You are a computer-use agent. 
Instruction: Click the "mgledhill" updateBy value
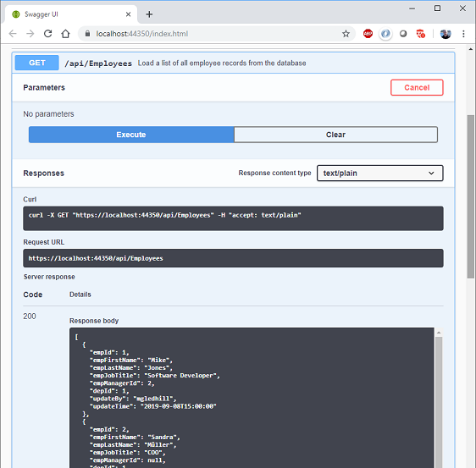pyautogui.click(x=155, y=399)
